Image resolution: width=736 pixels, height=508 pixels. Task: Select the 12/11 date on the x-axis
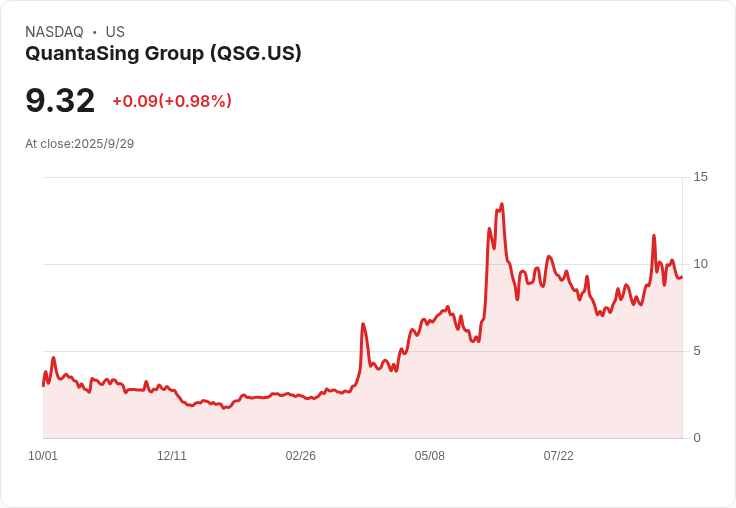tap(172, 456)
